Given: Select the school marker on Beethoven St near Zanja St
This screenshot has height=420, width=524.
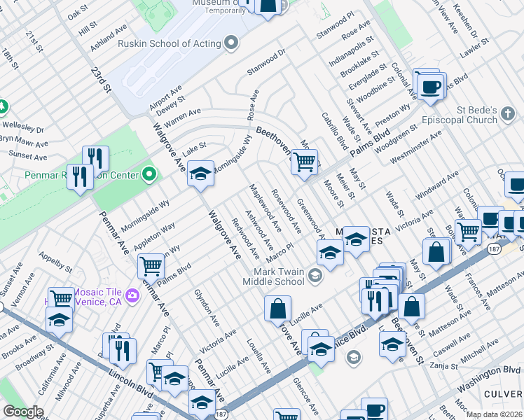Looking at the screenshot, I should click(x=393, y=345).
